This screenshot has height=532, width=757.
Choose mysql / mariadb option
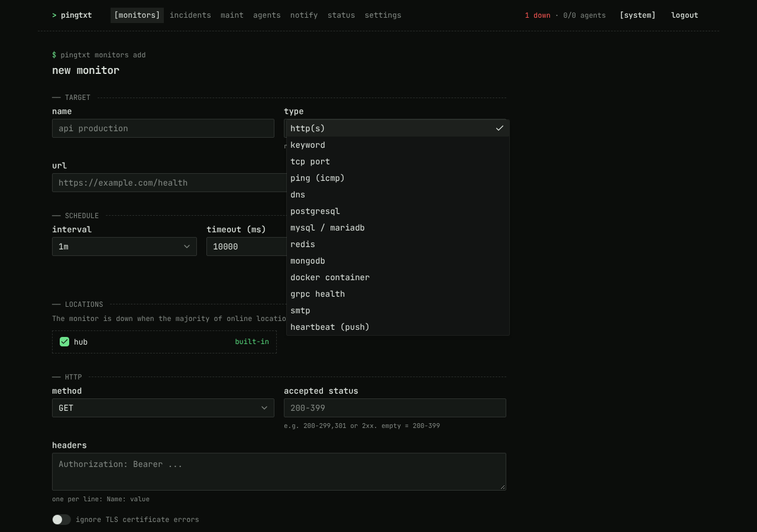click(397, 228)
